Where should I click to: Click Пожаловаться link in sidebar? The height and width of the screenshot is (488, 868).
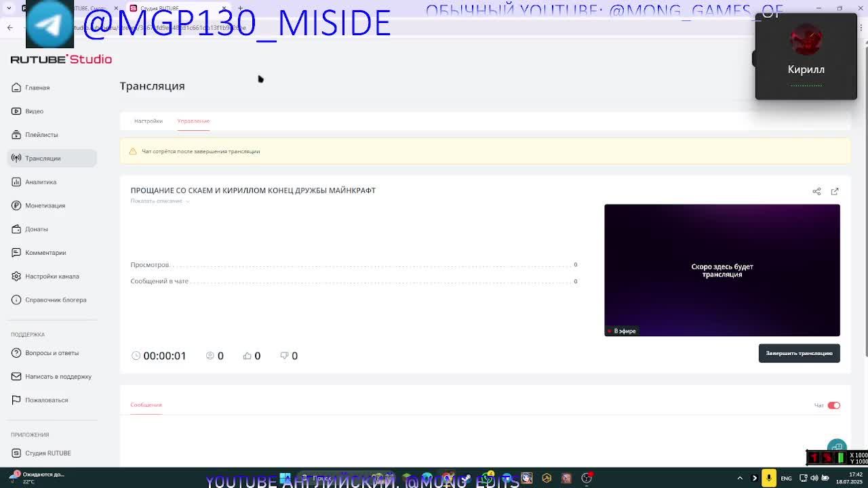tap(47, 400)
